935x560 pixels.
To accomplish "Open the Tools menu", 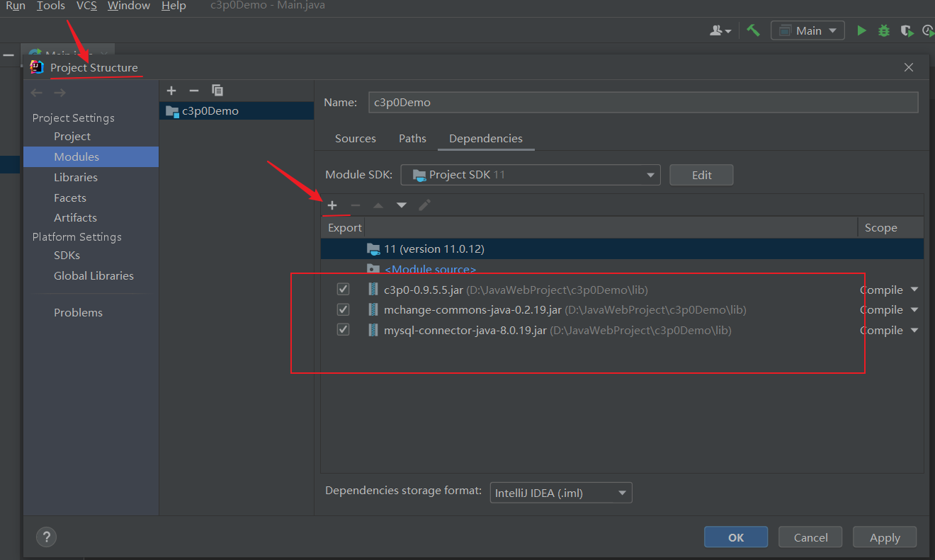I will click(x=51, y=6).
